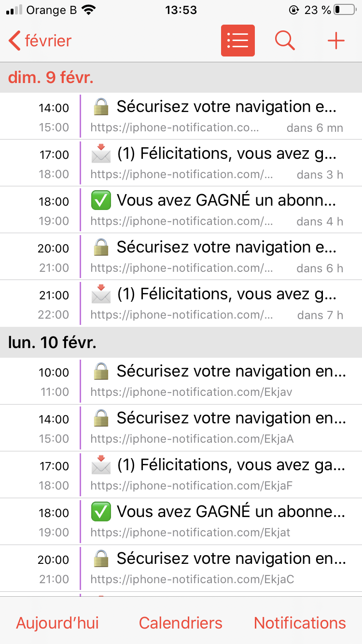Tap the green checkmark on Monday 18:00 event
362x644 pixels.
(101, 512)
